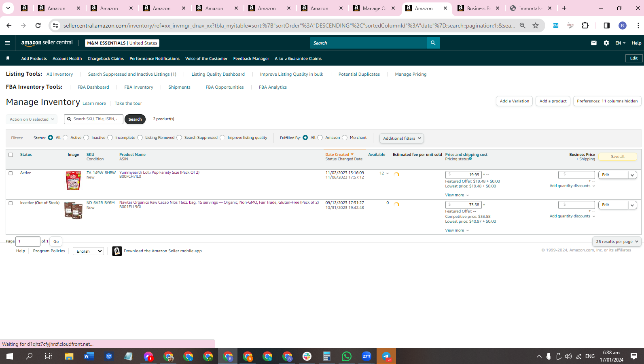Click the $19.99 price input field
The image size is (644, 364).
(464, 175)
